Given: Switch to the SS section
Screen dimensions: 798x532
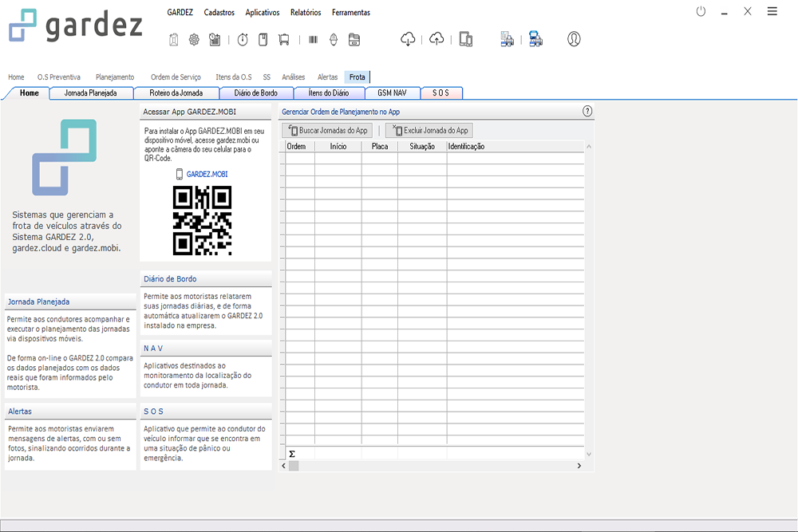Looking at the screenshot, I should 267,77.
